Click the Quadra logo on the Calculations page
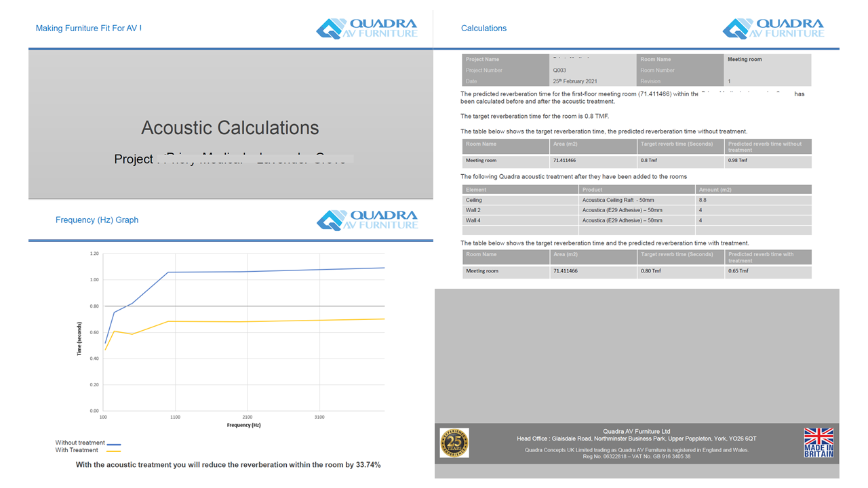The width and height of the screenshot is (868, 488). [773, 28]
